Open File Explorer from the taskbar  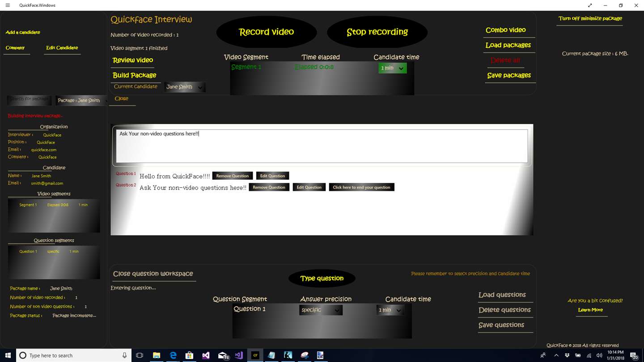[157, 355]
